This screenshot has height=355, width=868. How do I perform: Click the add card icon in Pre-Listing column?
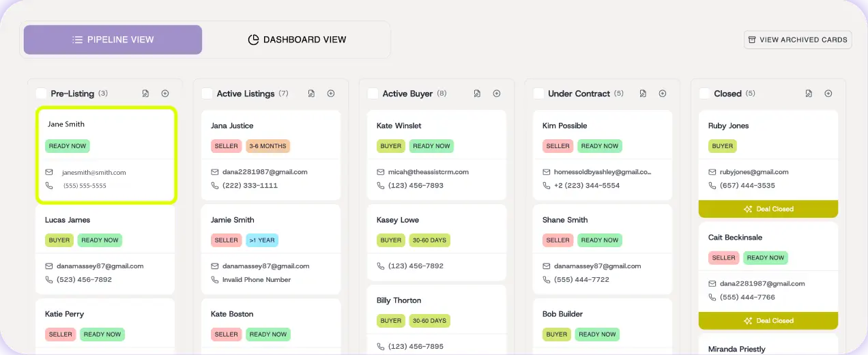(165, 94)
